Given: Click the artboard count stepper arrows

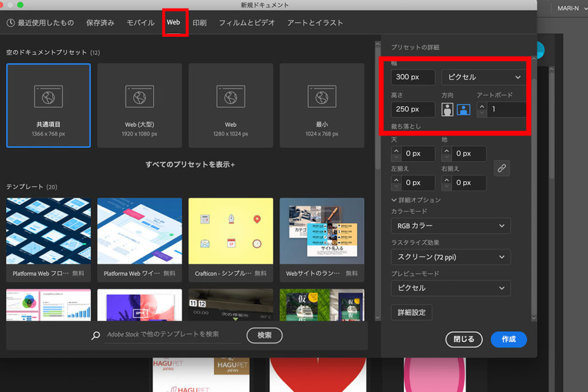Looking at the screenshot, I should coord(482,109).
